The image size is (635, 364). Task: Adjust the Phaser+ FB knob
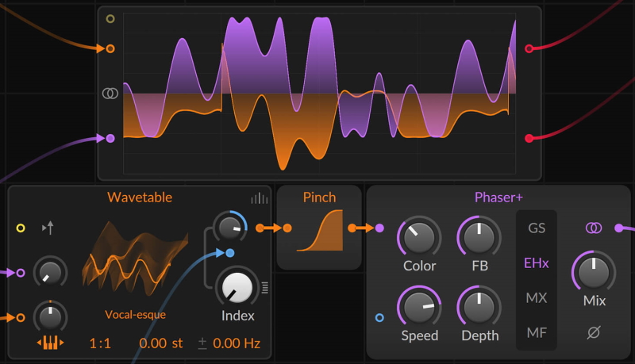[479, 237]
